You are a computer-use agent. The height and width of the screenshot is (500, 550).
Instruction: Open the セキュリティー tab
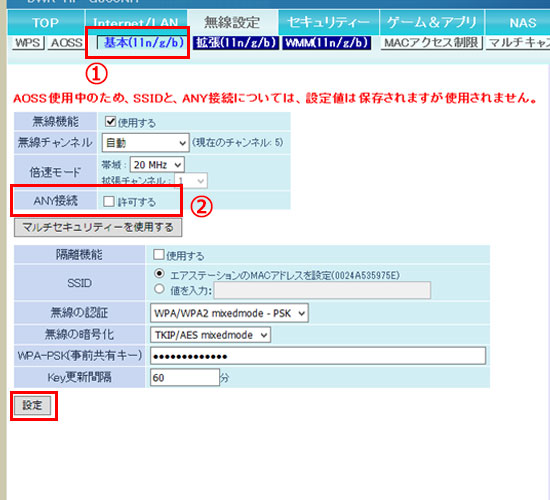pyautogui.click(x=329, y=22)
